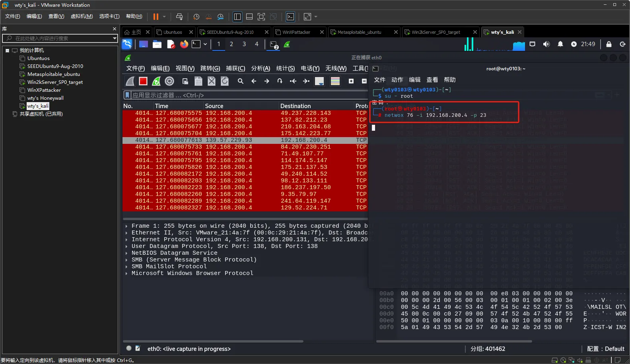
Task: Expand the NetBIOS Datagram Service row
Action: [x=126, y=253]
